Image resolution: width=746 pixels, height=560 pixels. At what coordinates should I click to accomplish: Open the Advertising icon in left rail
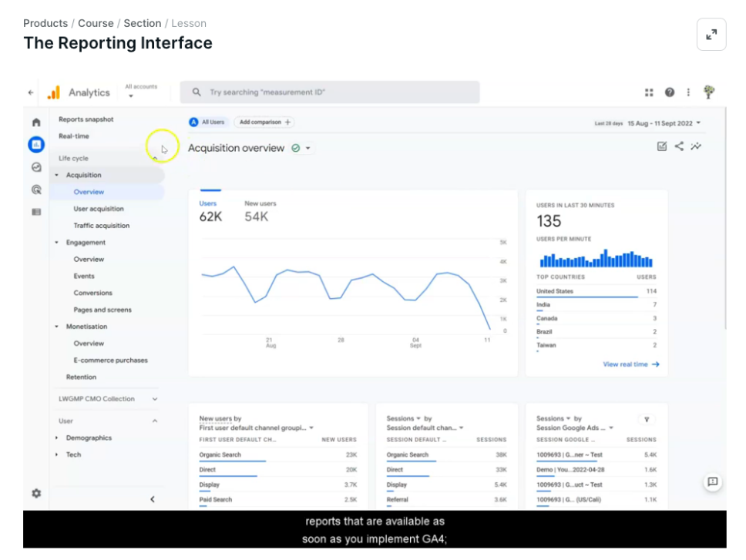tap(35, 189)
